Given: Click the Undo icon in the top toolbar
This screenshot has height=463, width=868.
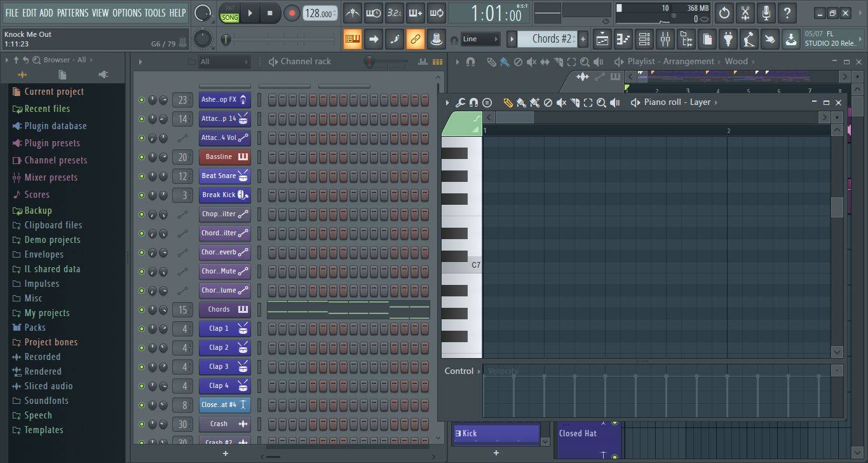Looking at the screenshot, I should point(724,13).
